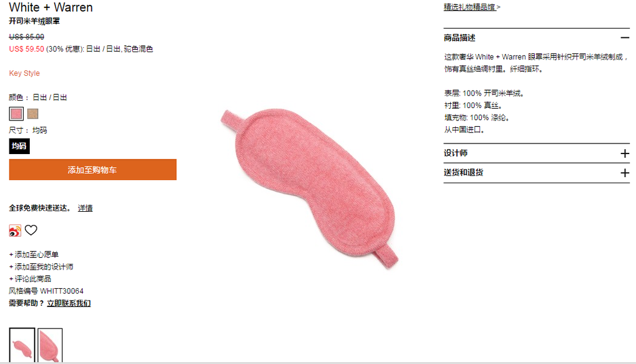Collapse 商品描述 section with minus icon
The width and height of the screenshot is (636, 364).
[625, 38]
